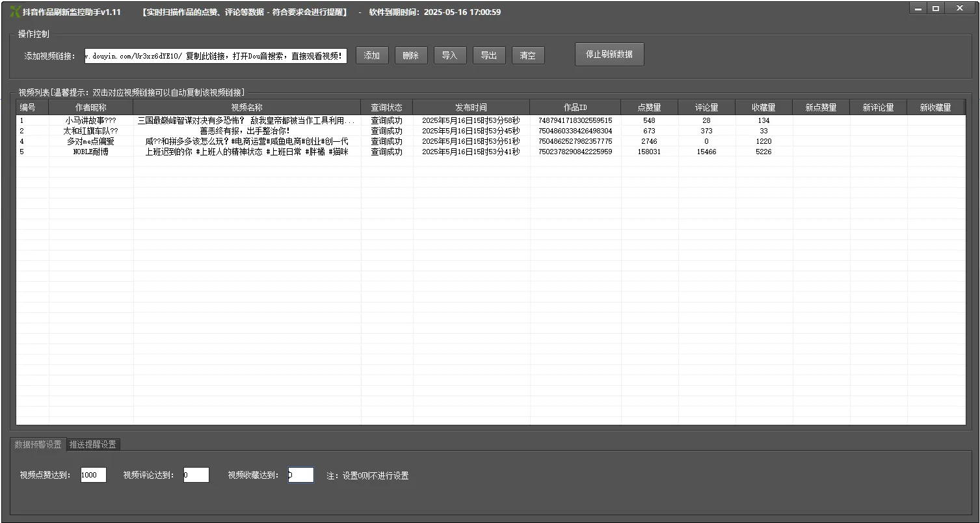
Task: Click 查询成功 status in row 2
Action: tap(387, 131)
